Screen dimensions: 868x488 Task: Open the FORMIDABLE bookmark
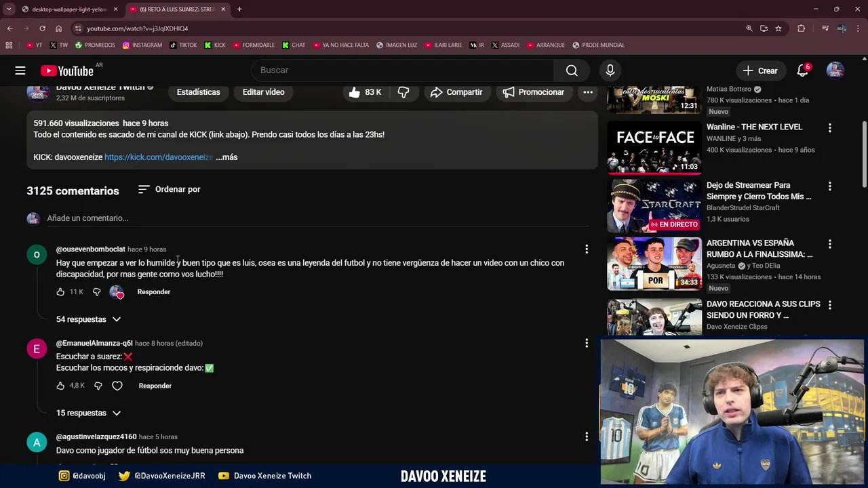click(x=254, y=45)
